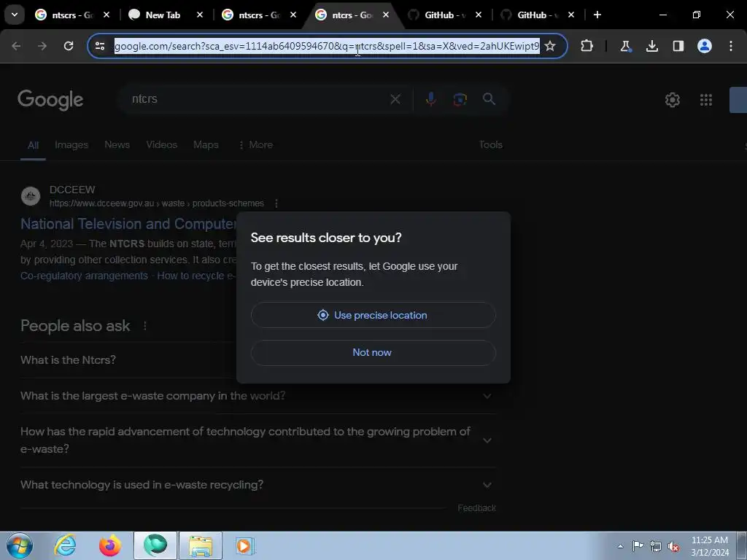Open Chrome Labs flask icon
The height and width of the screenshot is (560, 747).
coord(625,46)
